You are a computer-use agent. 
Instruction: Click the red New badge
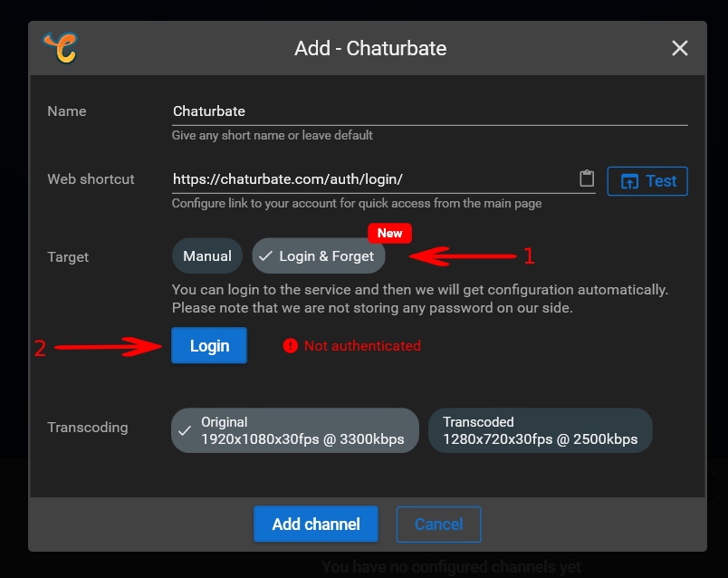[x=389, y=233]
